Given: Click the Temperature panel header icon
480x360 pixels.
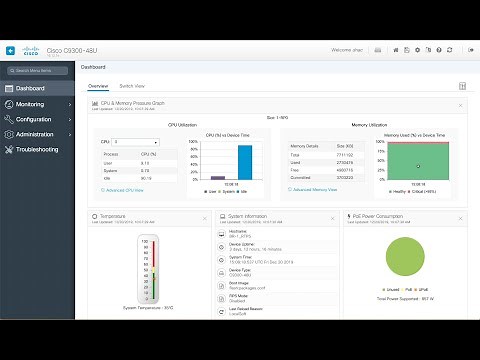Looking at the screenshot, I should pos(95,216).
